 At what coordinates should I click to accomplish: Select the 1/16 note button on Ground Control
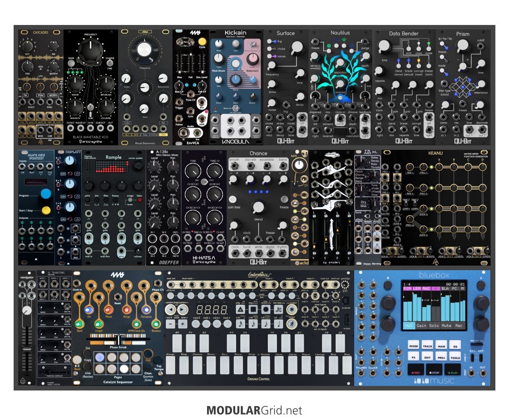tap(253, 324)
